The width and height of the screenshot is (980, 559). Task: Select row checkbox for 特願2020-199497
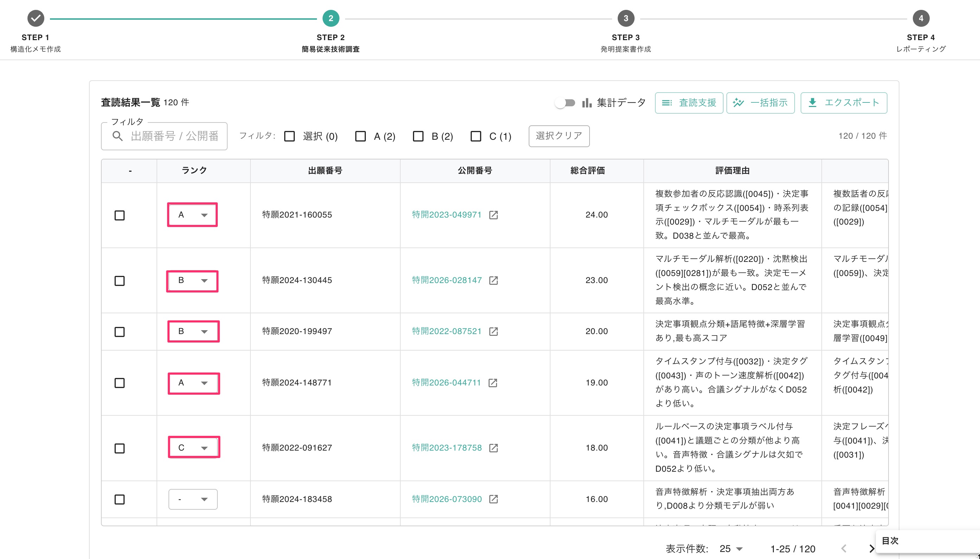click(120, 332)
